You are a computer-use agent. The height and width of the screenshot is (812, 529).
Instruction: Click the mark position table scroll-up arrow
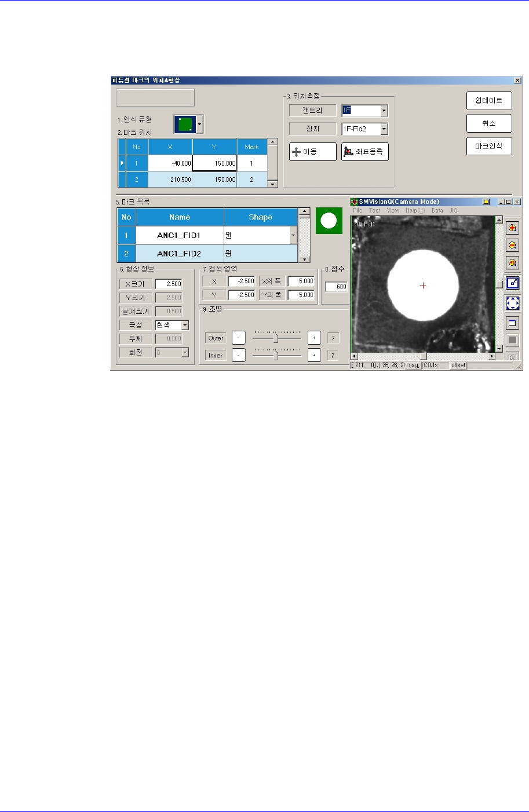272,142
